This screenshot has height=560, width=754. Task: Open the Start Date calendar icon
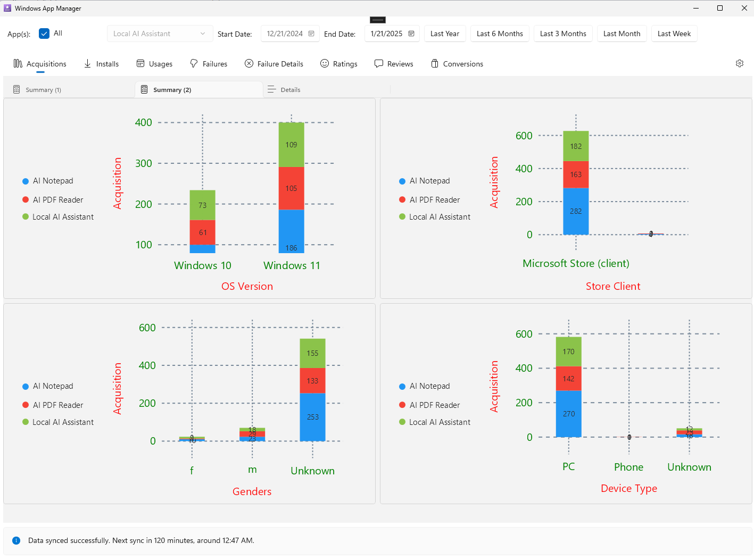tap(311, 34)
